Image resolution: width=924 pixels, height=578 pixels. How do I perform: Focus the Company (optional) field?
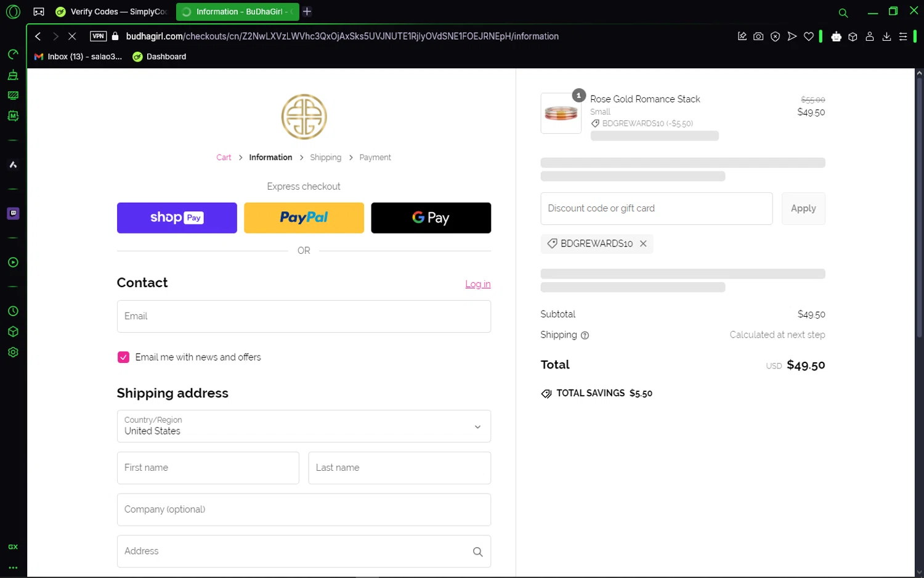click(304, 510)
